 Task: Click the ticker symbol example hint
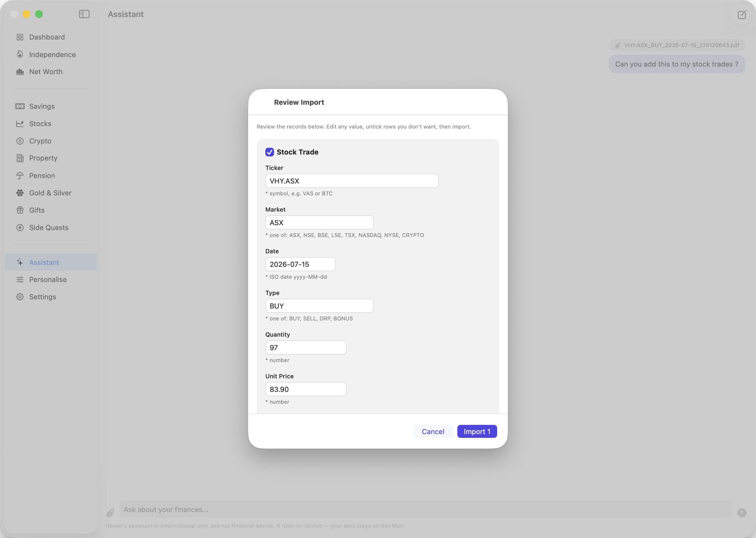[299, 194]
